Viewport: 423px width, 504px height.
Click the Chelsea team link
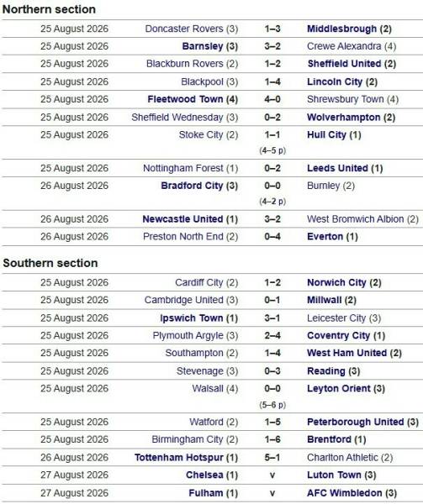tap(204, 475)
